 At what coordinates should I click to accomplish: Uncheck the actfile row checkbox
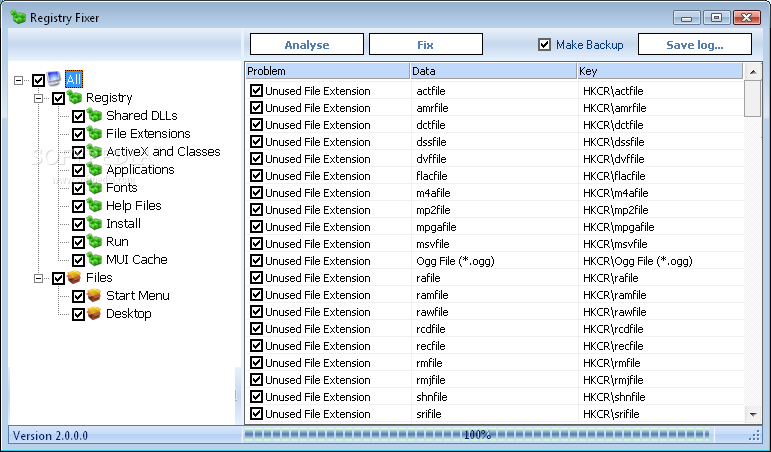point(256,90)
